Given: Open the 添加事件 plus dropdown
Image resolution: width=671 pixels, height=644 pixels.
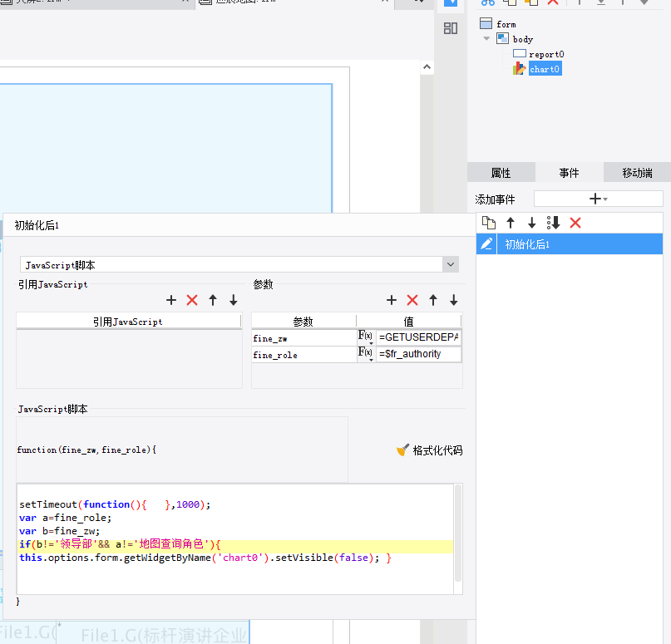Looking at the screenshot, I should tap(598, 199).
